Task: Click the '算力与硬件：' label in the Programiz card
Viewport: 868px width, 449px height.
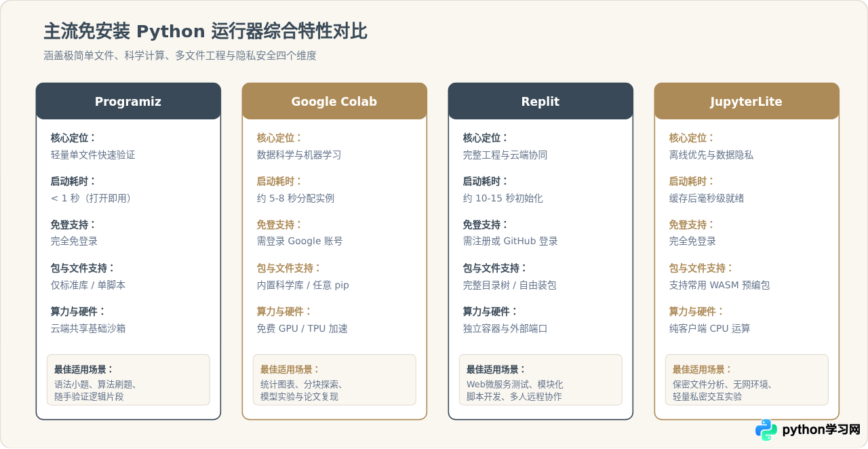Action: pyautogui.click(x=78, y=311)
